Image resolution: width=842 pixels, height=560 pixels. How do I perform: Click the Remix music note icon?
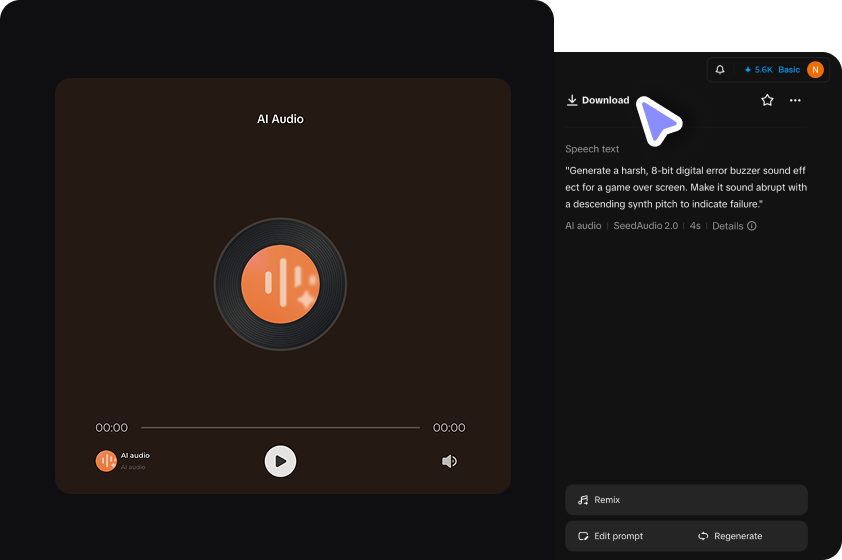[583, 500]
